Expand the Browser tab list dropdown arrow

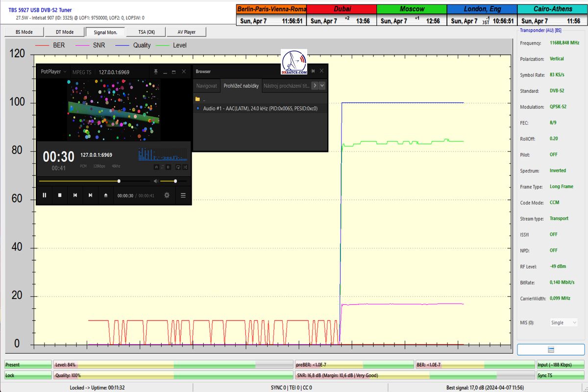pyautogui.click(x=322, y=86)
